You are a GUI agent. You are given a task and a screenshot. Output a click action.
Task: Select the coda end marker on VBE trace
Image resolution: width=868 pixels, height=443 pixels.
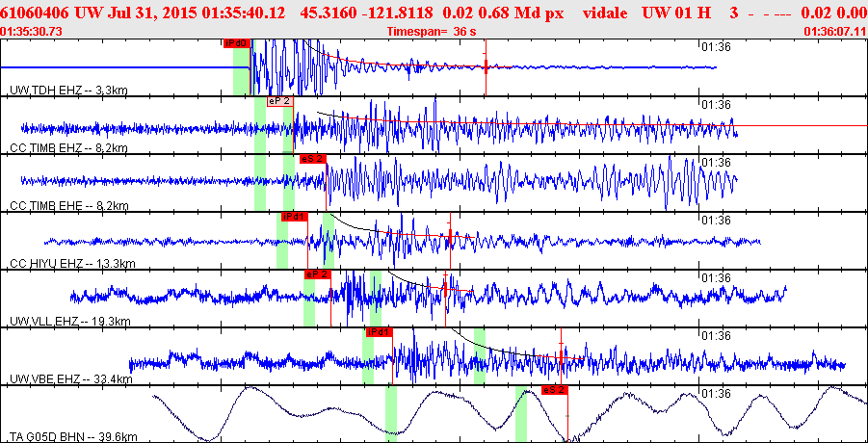click(562, 355)
